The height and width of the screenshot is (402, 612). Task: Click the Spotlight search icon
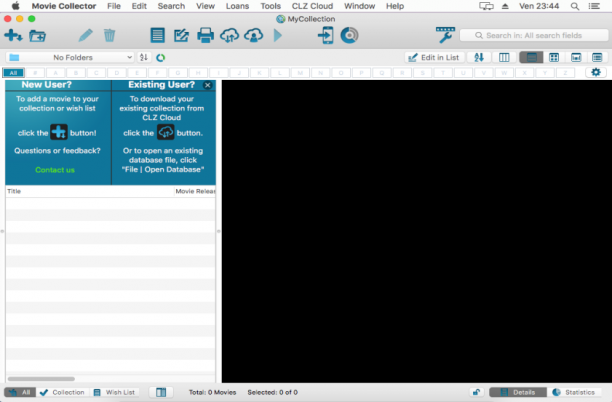tap(575, 6)
